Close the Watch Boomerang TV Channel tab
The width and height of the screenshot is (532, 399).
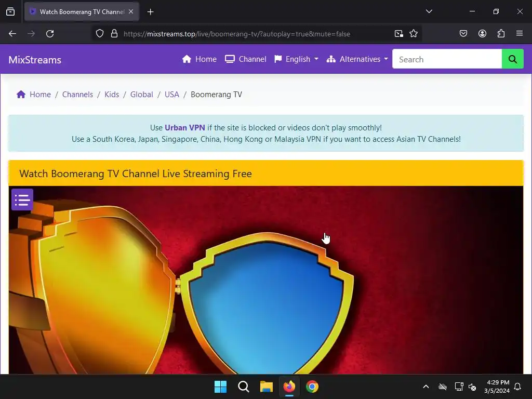pos(131,11)
